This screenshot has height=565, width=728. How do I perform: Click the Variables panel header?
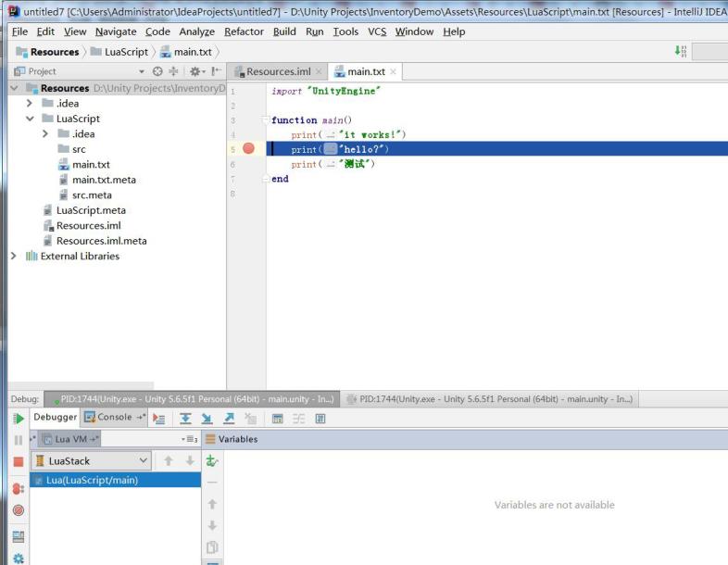465,439
